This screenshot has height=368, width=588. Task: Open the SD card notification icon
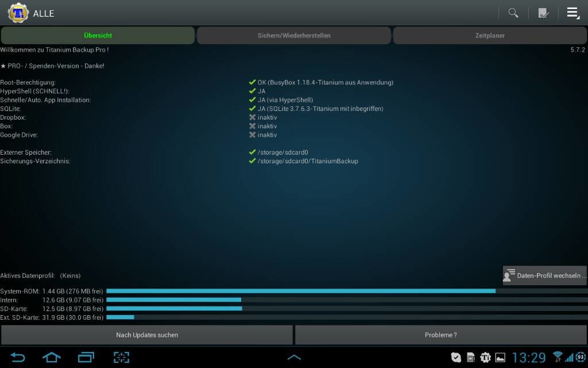click(x=471, y=358)
